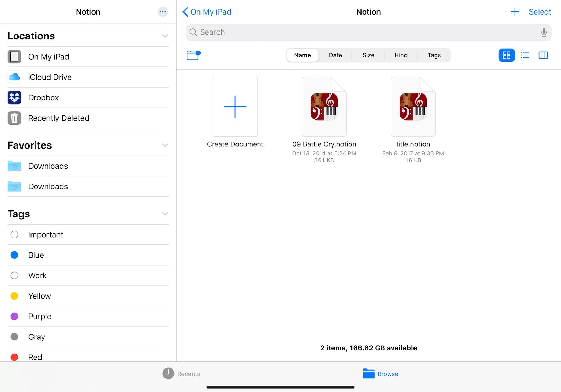Tap the Important tag label

46,235
